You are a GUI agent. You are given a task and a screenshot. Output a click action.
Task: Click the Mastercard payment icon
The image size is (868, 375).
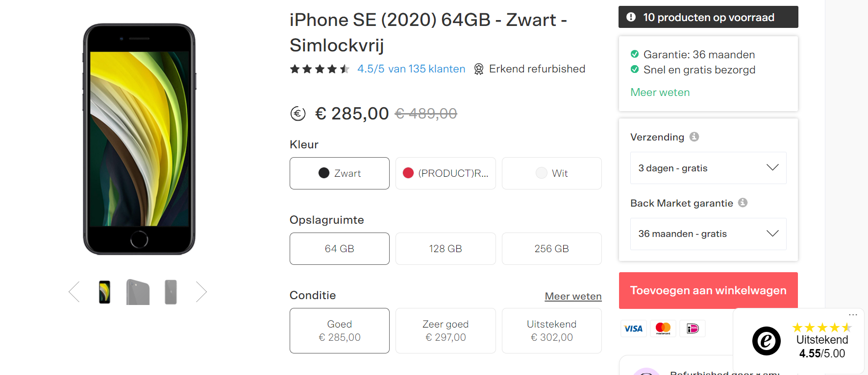[663, 328]
